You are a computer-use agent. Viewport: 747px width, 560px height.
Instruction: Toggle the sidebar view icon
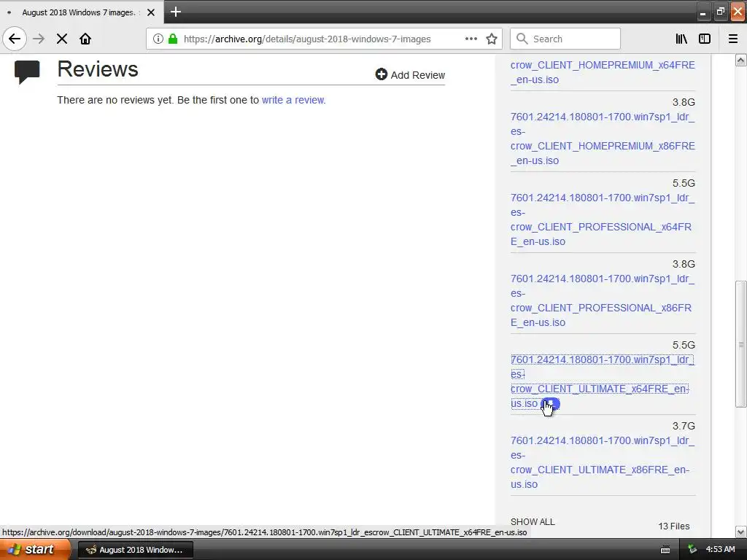705,39
